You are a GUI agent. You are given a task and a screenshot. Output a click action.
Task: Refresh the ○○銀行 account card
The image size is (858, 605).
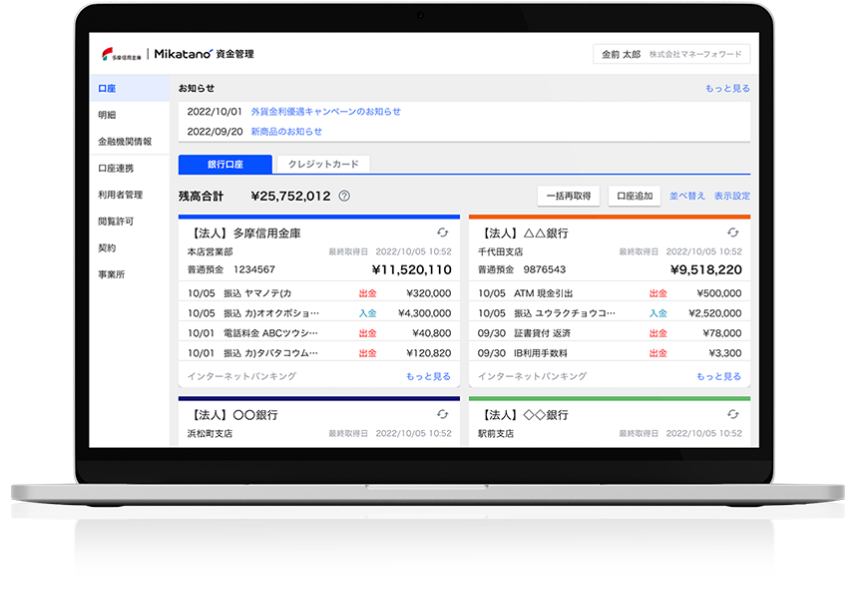pyautogui.click(x=443, y=415)
